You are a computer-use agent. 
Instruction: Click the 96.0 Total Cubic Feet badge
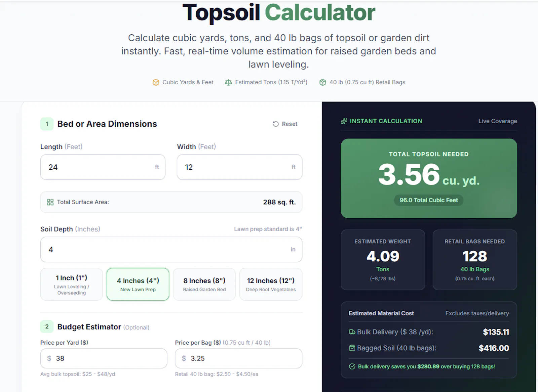tap(429, 200)
